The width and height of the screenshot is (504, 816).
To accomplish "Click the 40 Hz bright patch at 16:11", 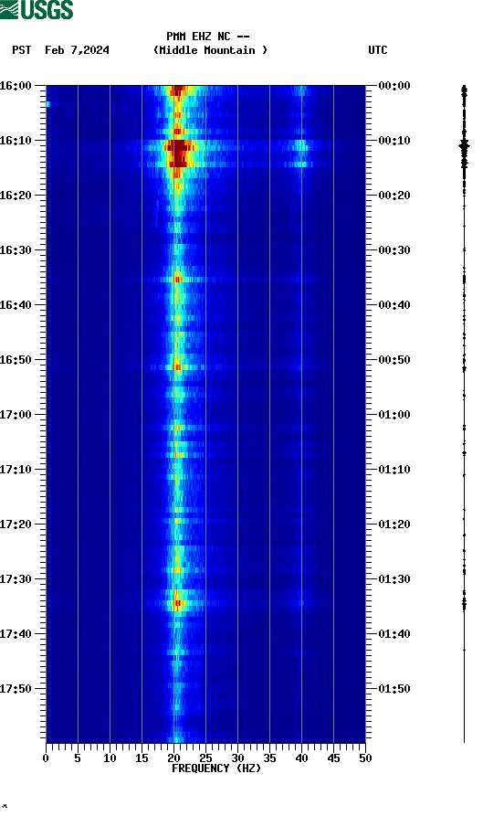I will (x=300, y=147).
